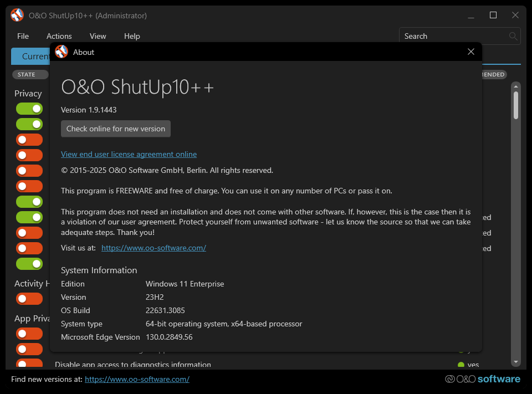Click Check online for new version

coord(116,129)
